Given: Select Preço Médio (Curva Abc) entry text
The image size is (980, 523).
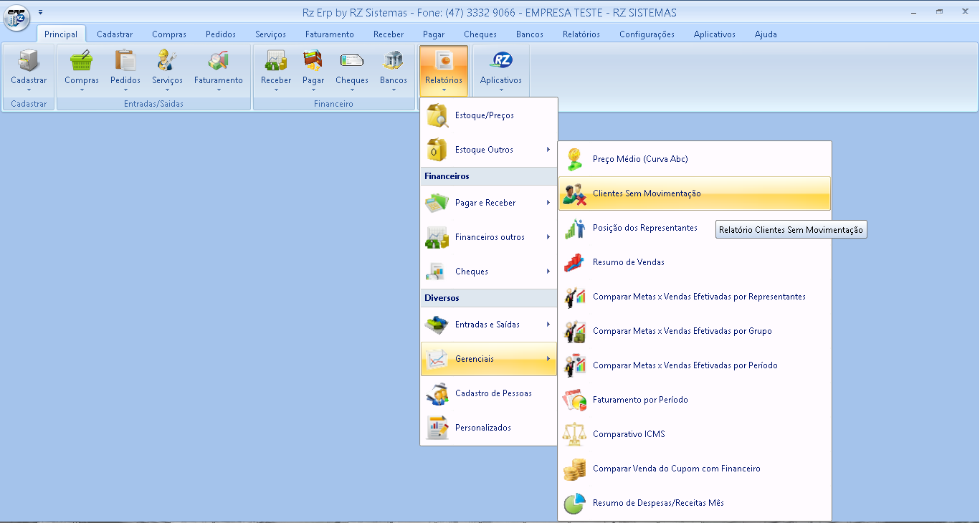Looking at the screenshot, I should 640,159.
